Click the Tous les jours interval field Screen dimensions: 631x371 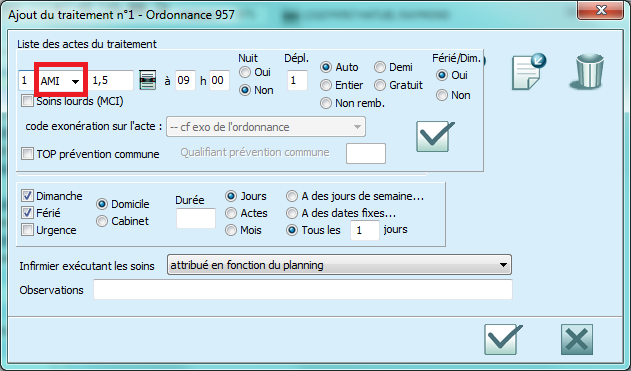(x=365, y=231)
